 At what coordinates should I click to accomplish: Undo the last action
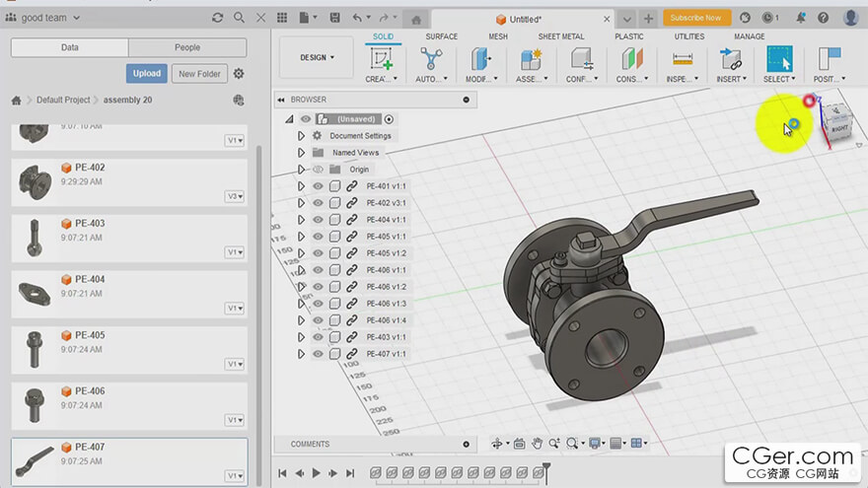358,18
